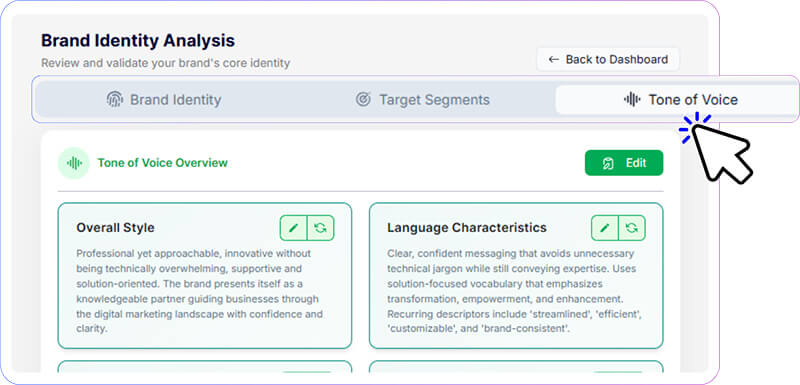This screenshot has height=385, width=800.
Task: Click the green Edit button
Action: tap(624, 163)
